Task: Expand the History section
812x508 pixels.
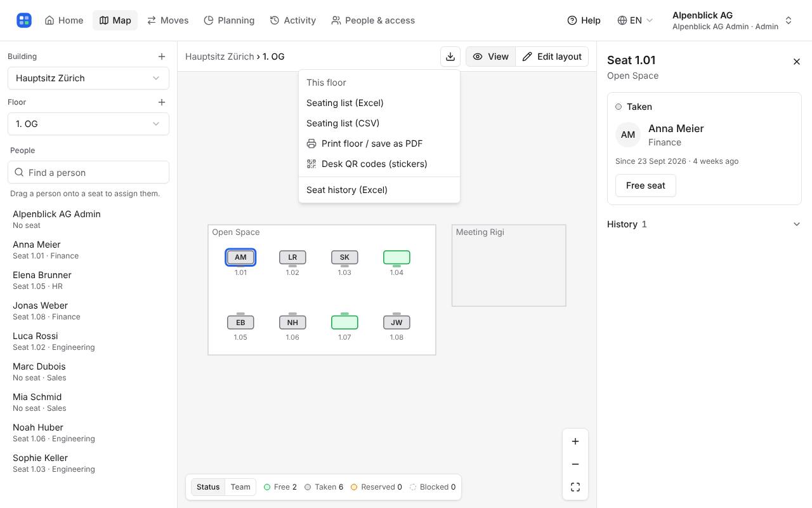Action: pyautogui.click(x=704, y=224)
